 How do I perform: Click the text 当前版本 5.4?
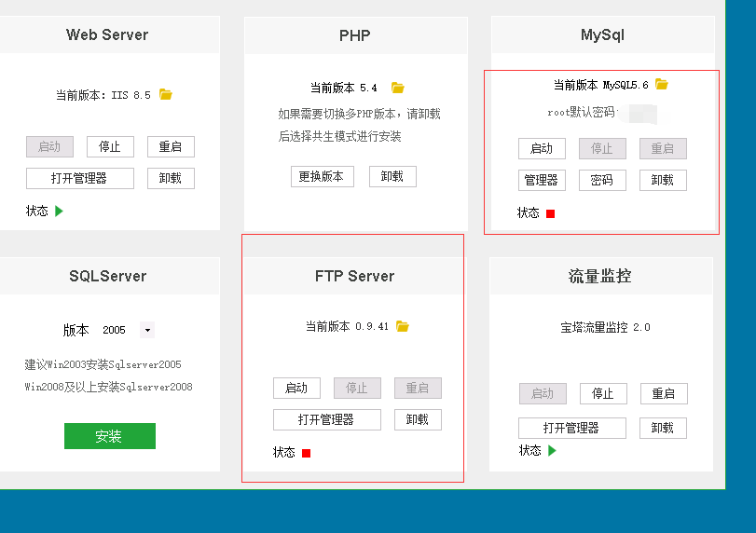pyautogui.click(x=344, y=88)
